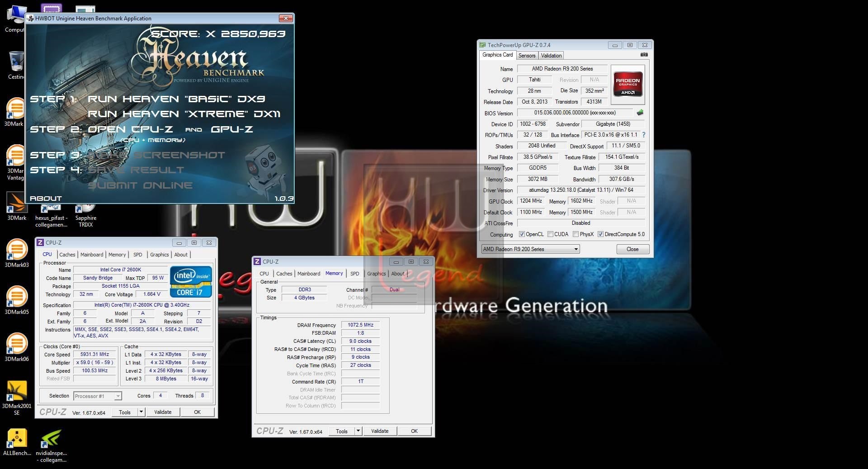
Task: Click the Close button in GPU-Z
Action: click(x=632, y=249)
